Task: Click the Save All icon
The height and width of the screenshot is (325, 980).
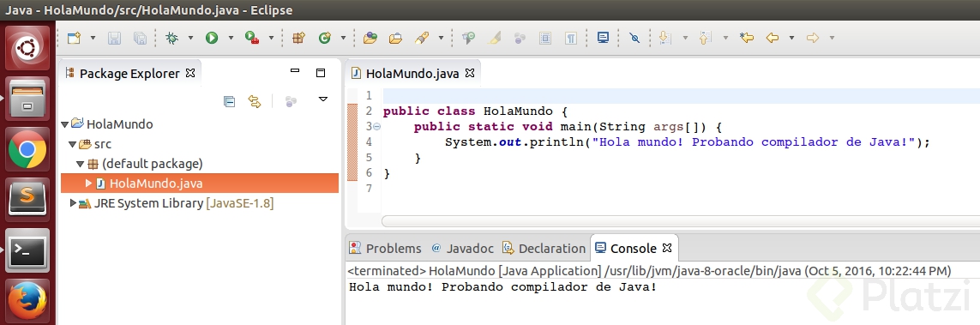Action: (x=140, y=38)
